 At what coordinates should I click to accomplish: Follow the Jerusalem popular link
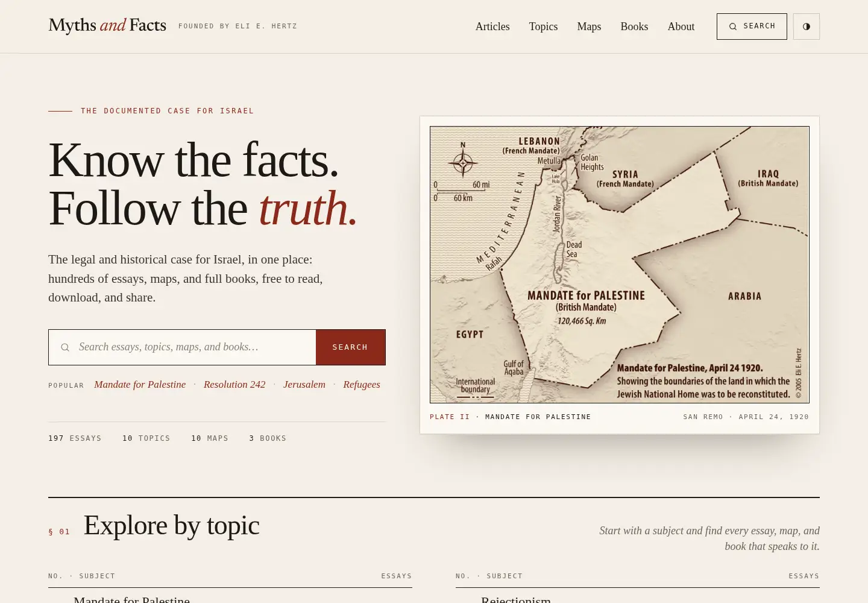pyautogui.click(x=304, y=385)
